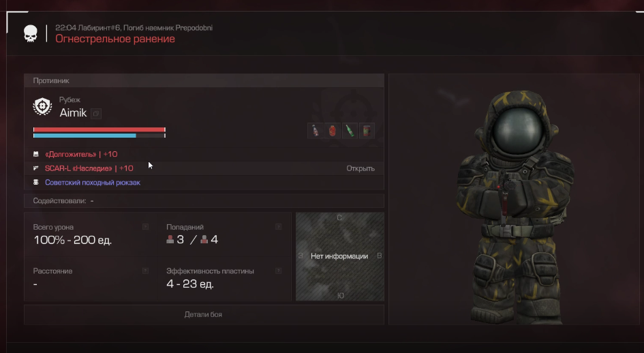The height and width of the screenshot is (353, 644).
Task: Select the green bottle consumable icon
Action: pos(350,131)
